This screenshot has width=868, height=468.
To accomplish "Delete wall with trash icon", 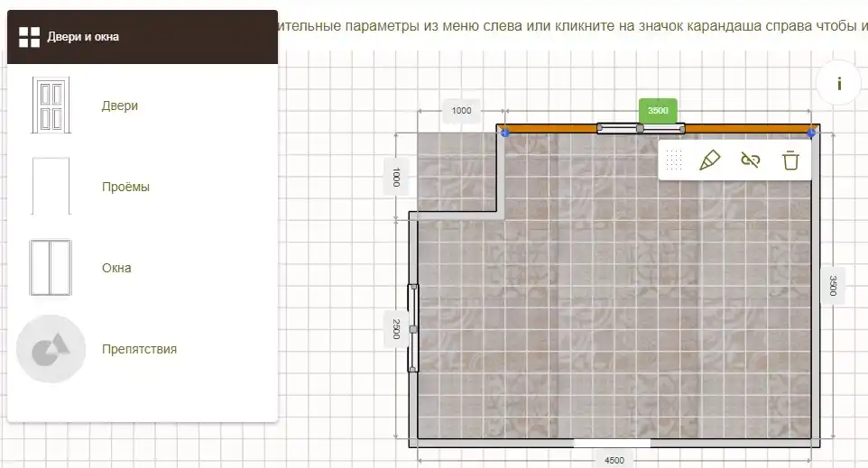I will pos(790,161).
